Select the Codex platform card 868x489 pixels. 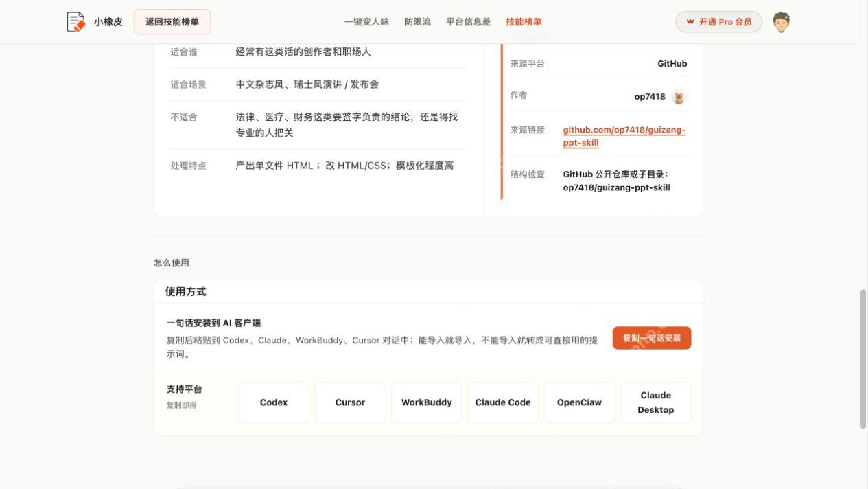pos(274,402)
